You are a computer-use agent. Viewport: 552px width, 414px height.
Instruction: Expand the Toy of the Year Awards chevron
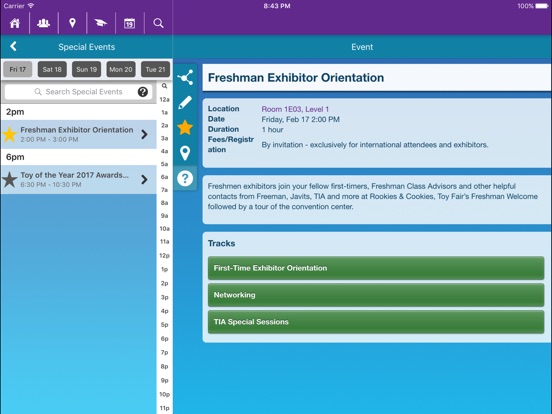[144, 180]
